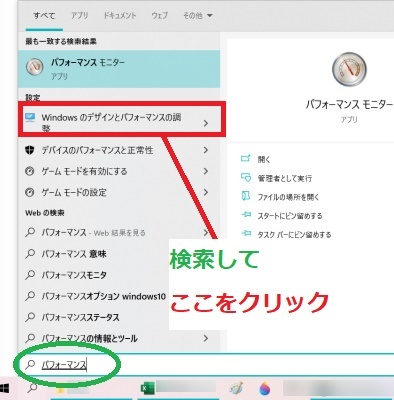Click the 管理者として実行 shield icon

[x=246, y=177]
